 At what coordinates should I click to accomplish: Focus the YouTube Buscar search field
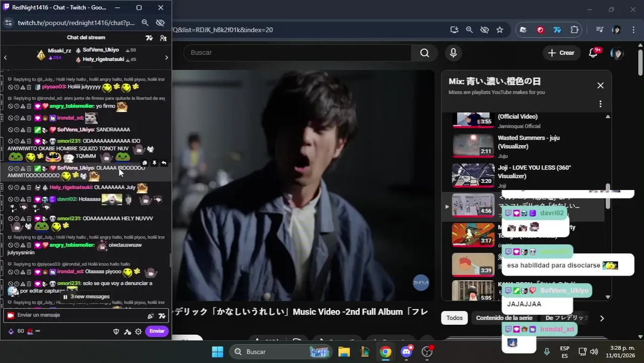pos(297,52)
